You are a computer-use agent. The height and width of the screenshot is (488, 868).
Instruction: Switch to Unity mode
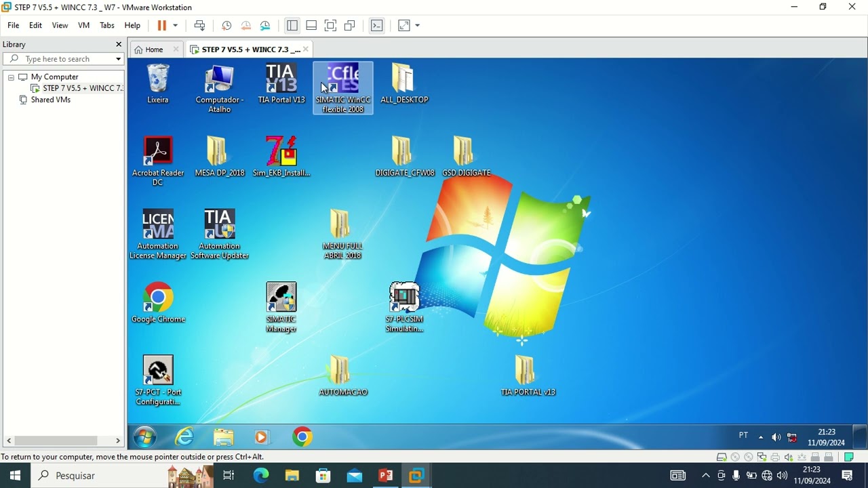(x=350, y=25)
